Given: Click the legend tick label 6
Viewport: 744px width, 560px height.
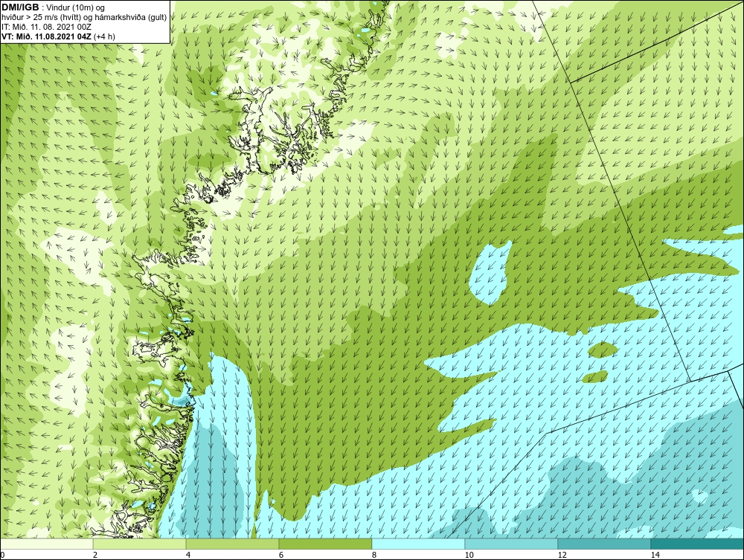Looking at the screenshot, I should click(281, 555).
